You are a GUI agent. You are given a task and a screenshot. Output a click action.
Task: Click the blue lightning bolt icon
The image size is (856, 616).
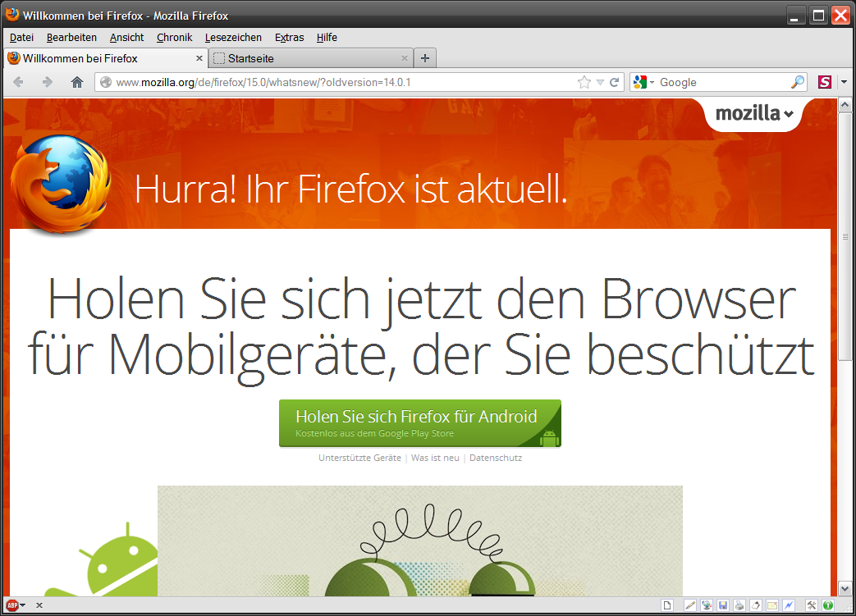pos(789,605)
